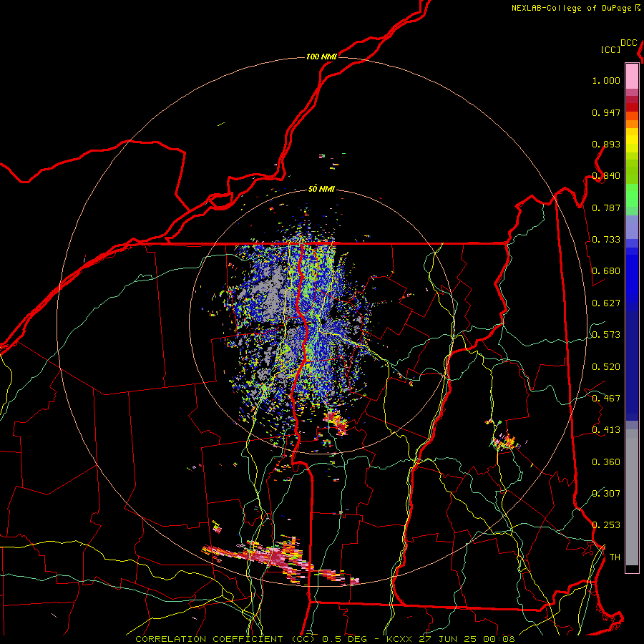Click CORRELATION COEFFICIENT (CC) caption text

click(225, 639)
